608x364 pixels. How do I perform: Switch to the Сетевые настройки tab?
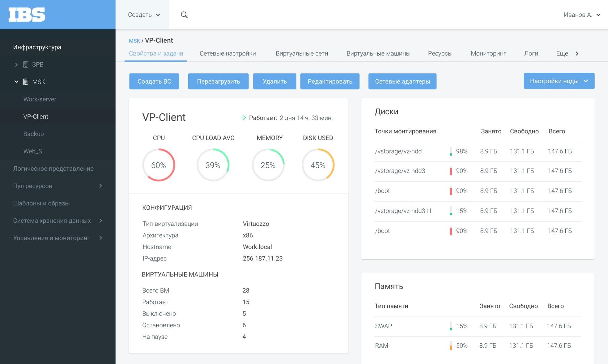pyautogui.click(x=227, y=53)
